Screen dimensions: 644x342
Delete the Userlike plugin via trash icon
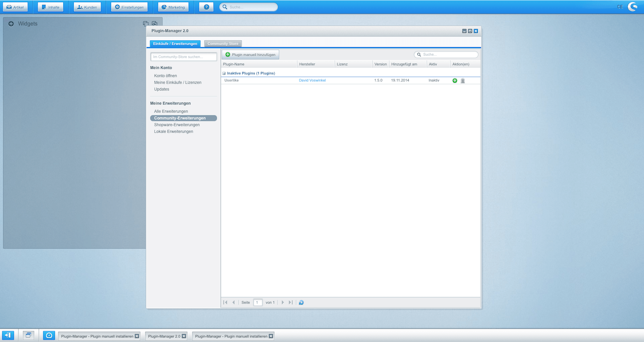463,80
